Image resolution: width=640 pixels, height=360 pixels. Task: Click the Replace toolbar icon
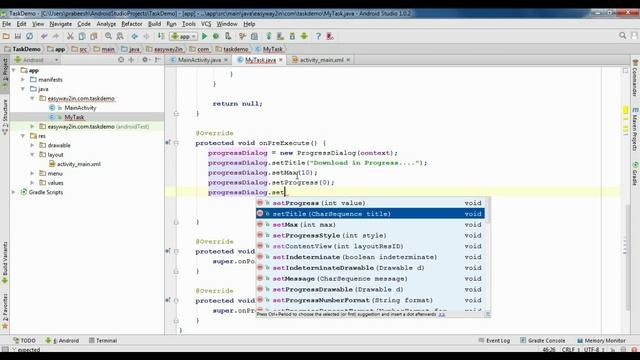(x=120, y=36)
